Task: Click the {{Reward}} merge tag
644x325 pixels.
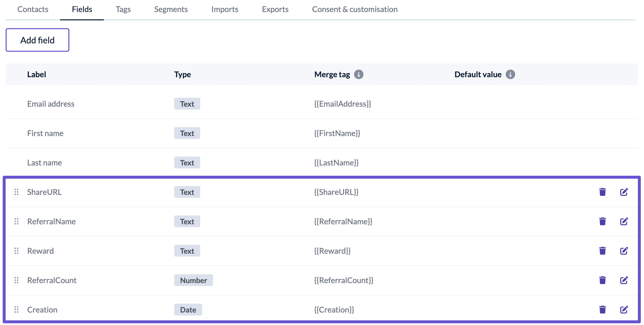Action: click(x=332, y=251)
